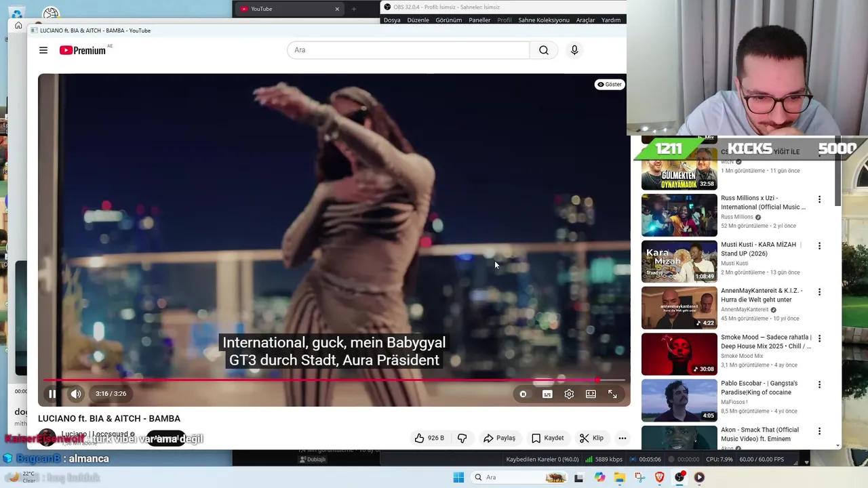
Task: Open Task View on taskbar
Action: coord(578,477)
